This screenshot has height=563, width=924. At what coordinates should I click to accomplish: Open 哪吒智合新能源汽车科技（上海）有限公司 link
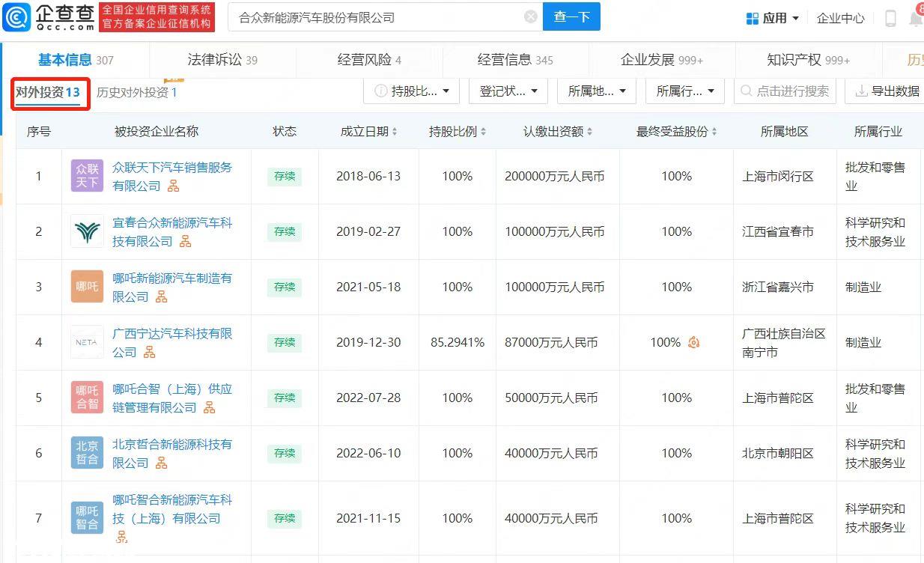point(172,509)
